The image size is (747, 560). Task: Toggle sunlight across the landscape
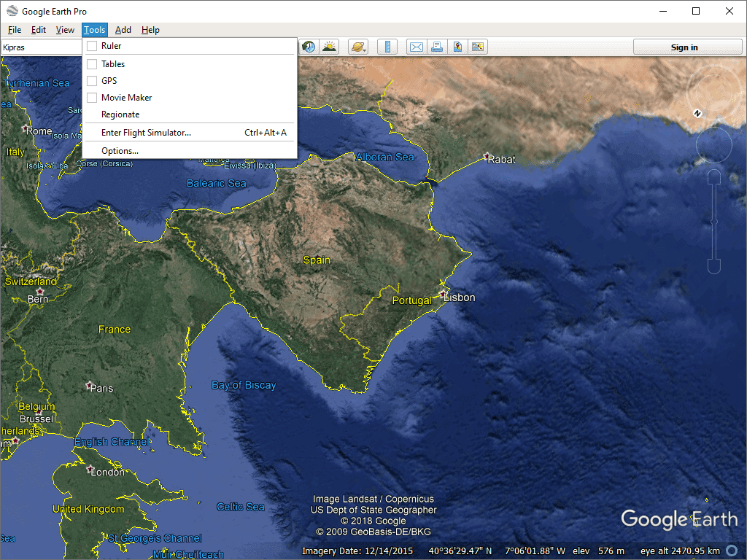pyautogui.click(x=329, y=47)
